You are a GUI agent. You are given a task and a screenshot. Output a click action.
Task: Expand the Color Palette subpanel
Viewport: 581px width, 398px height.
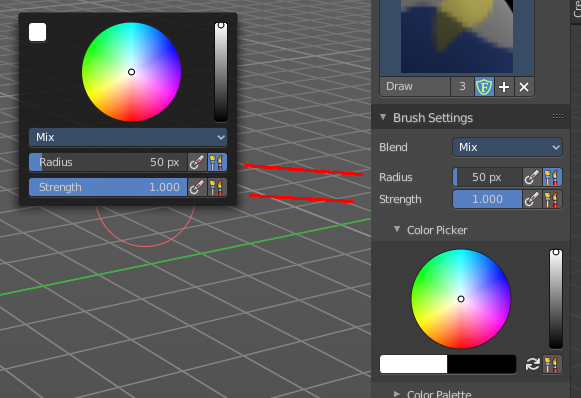pyautogui.click(x=397, y=394)
